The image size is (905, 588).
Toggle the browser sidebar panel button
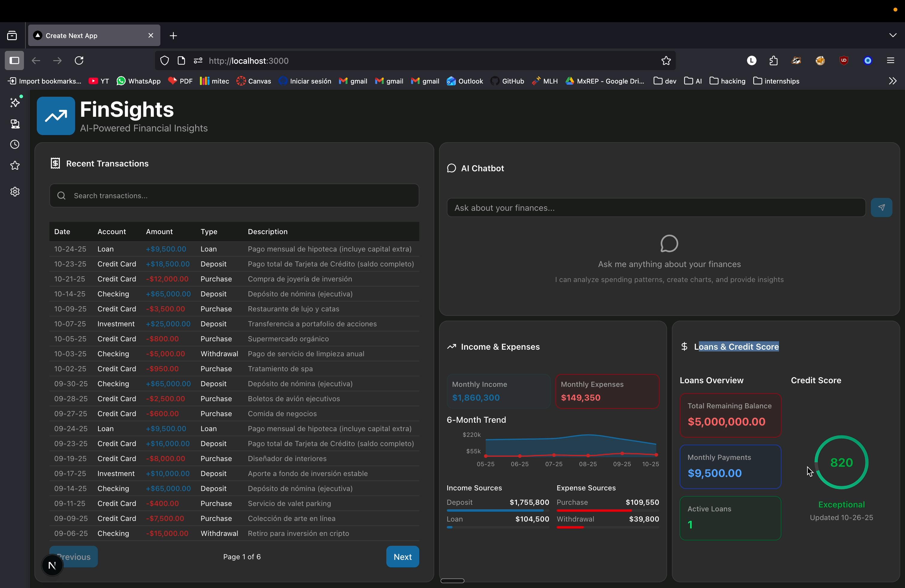tap(14, 61)
